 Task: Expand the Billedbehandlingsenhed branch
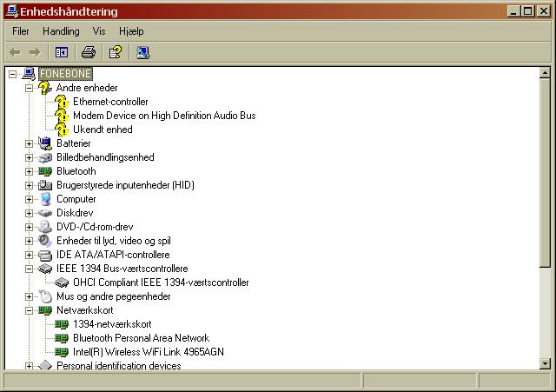coord(29,157)
